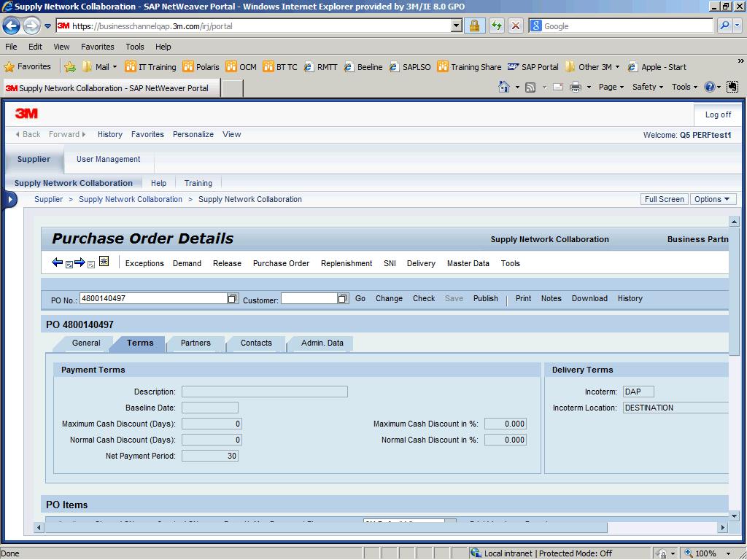This screenshot has width=747, height=560.
Task: Click the Download button
Action: (x=589, y=298)
